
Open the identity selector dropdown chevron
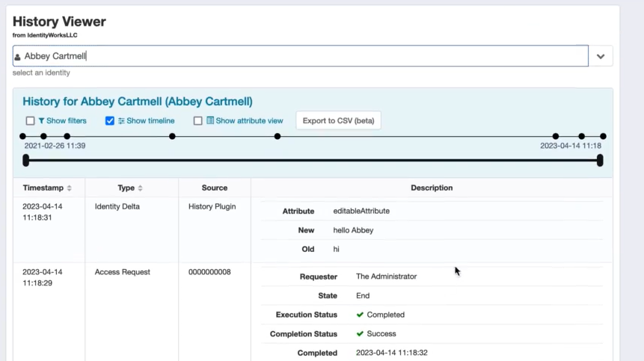(x=601, y=56)
